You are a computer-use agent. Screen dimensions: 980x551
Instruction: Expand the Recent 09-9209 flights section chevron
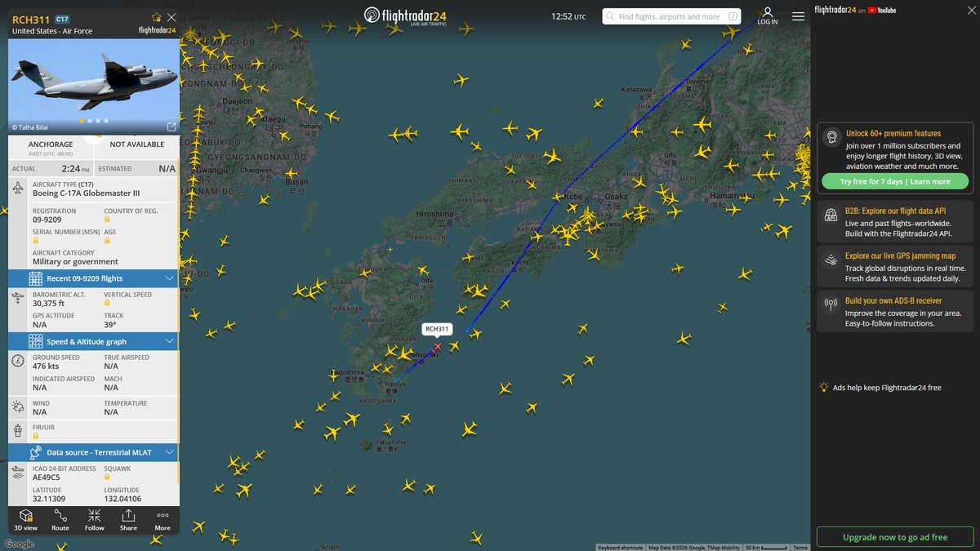pyautogui.click(x=169, y=278)
